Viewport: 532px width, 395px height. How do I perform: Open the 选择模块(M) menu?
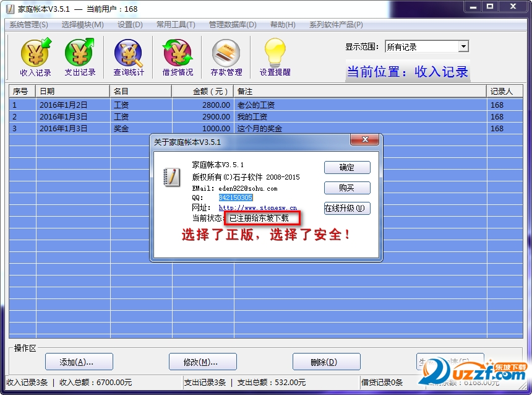tap(82, 25)
